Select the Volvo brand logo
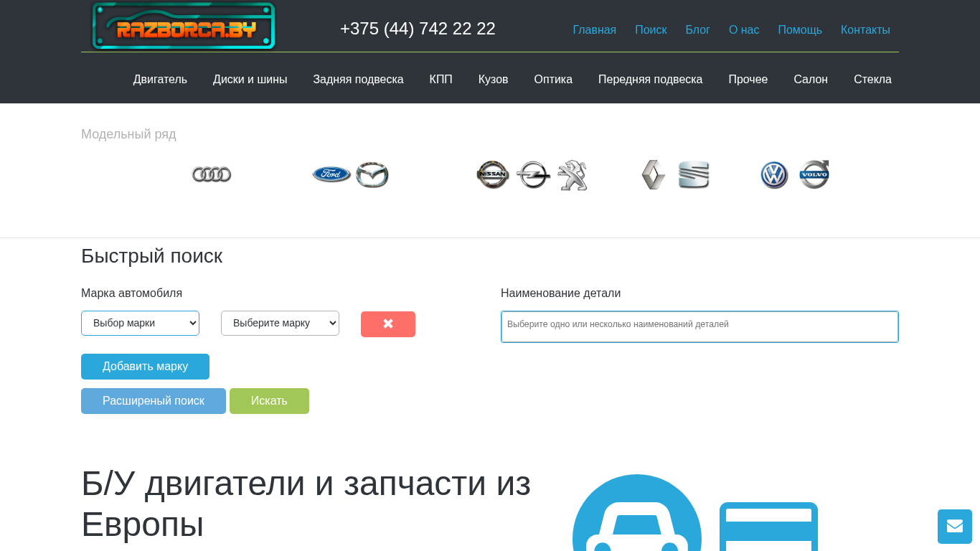 click(814, 174)
